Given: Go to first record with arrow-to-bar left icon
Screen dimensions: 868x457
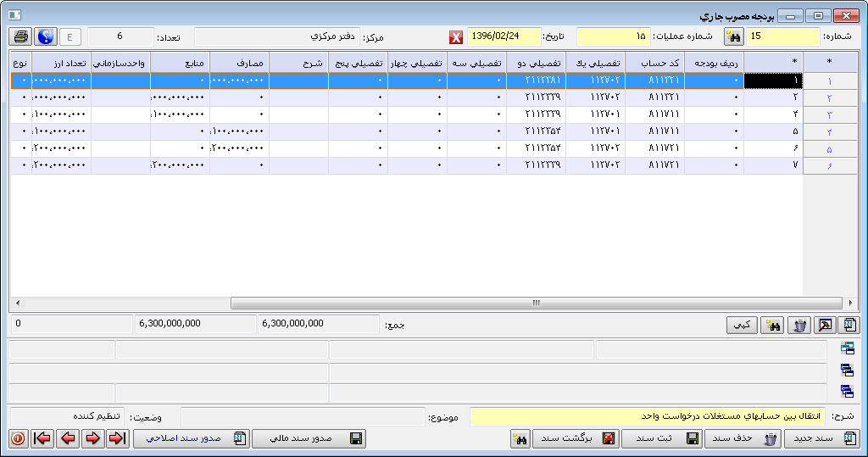Looking at the screenshot, I should [x=42, y=438].
